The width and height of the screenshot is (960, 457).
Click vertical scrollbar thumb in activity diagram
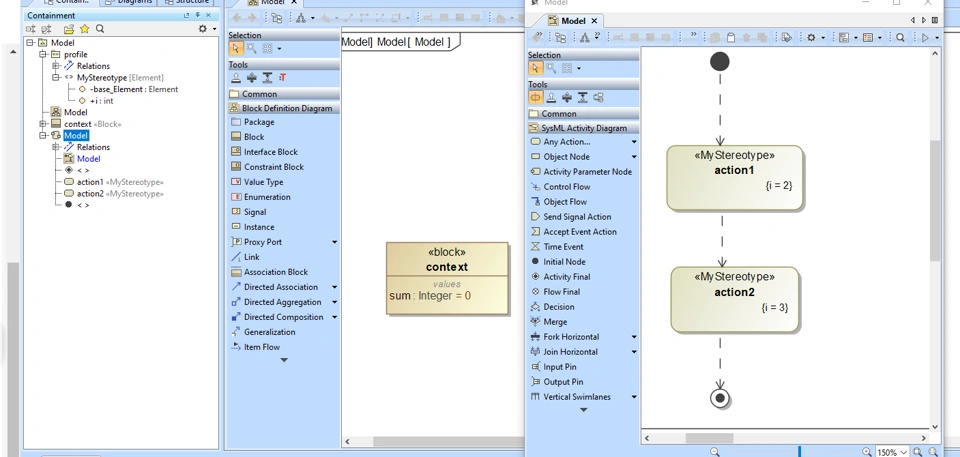[x=935, y=200]
